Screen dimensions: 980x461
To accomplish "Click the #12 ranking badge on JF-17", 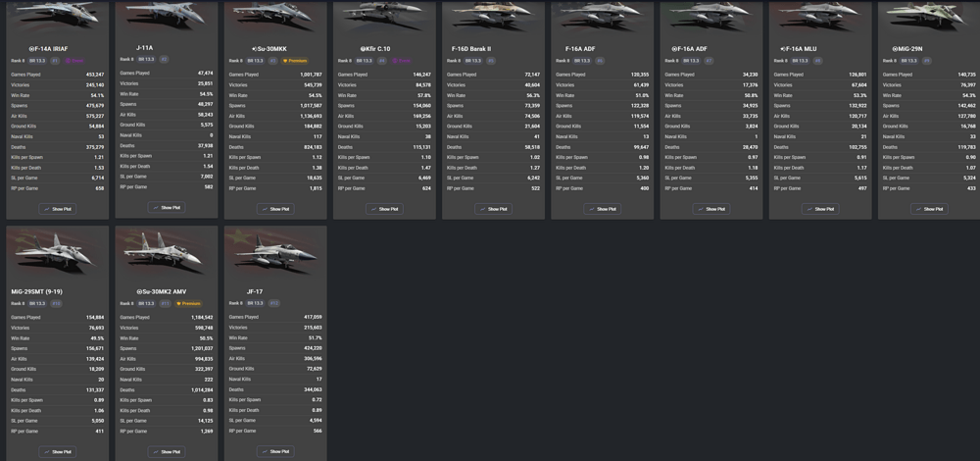I will click(273, 303).
